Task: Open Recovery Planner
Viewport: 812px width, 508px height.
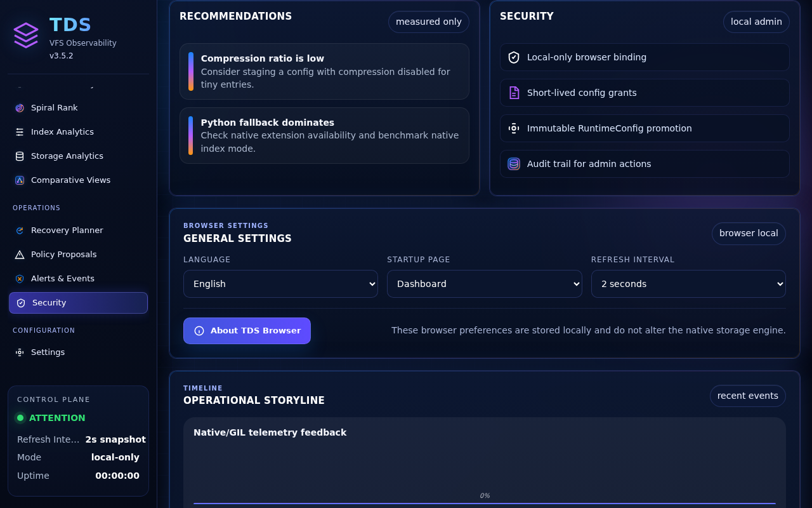Action: [78, 231]
